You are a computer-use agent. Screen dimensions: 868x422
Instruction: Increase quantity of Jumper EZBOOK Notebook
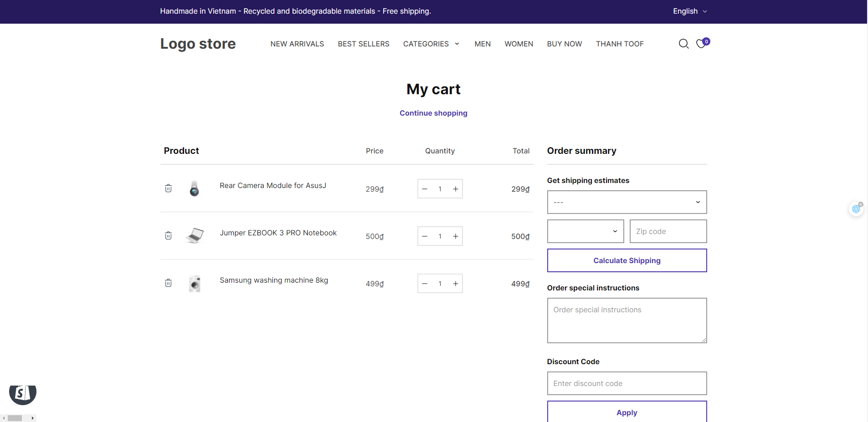(455, 236)
